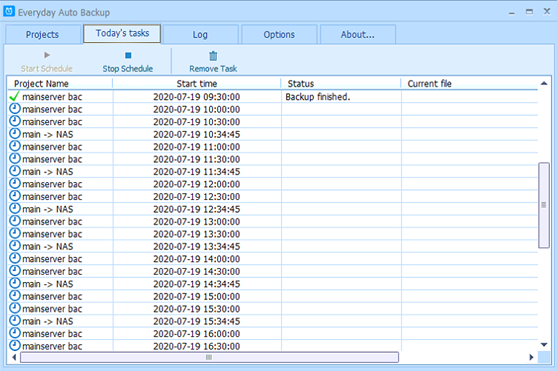Image resolution: width=557 pixels, height=371 pixels.
Task: Click clock icon of 11:34:45 NAS task
Action: pyautogui.click(x=15, y=171)
